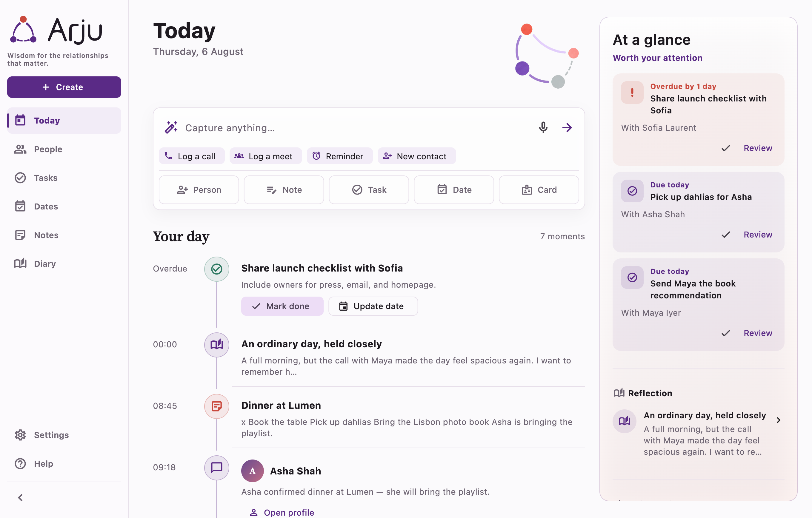
Task: Mark Share launch checklist as done
Action: [282, 306]
